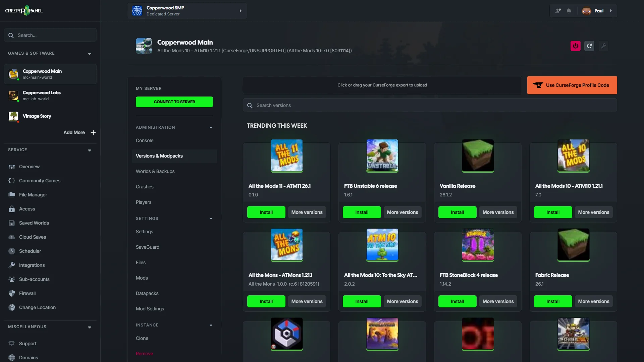The width and height of the screenshot is (644, 362).
Task: Collapse the Miscellaneous section
Action: [x=90, y=327]
